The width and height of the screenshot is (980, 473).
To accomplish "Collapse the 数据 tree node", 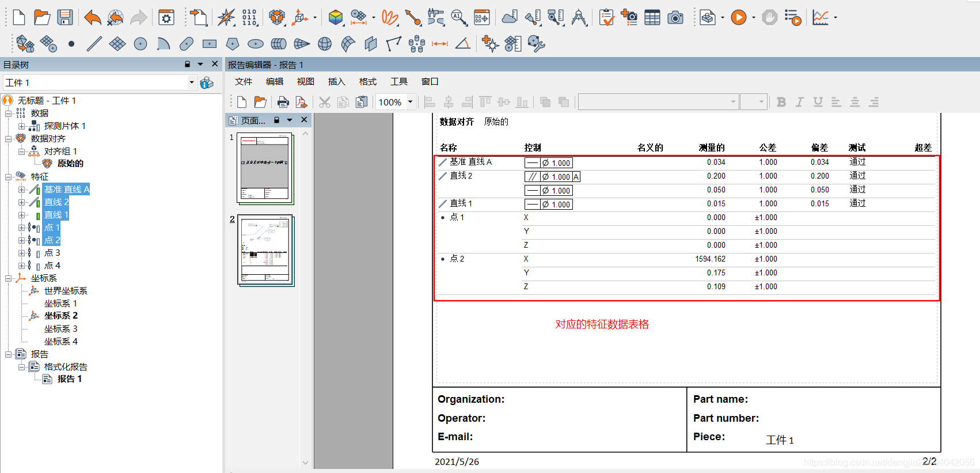I will pos(9,113).
